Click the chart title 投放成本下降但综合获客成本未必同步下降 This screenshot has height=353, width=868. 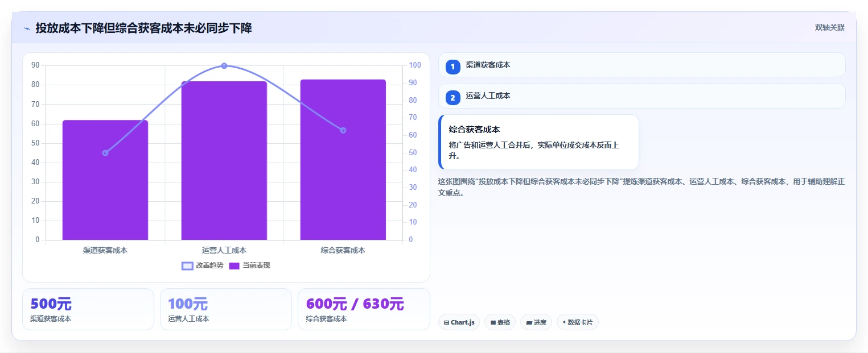click(x=143, y=28)
